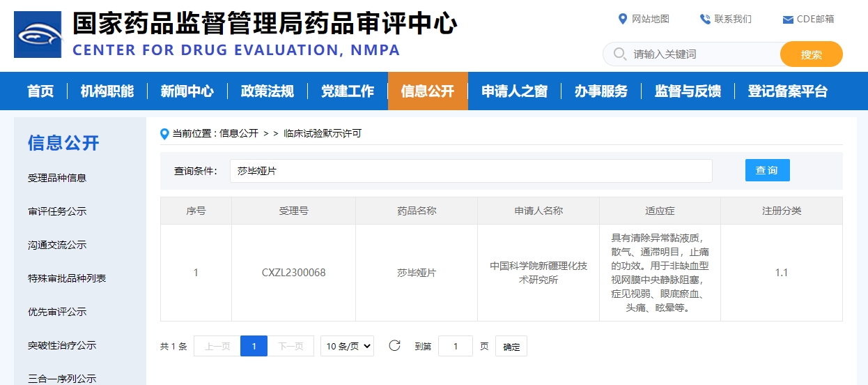Click the CDE logo icon
868x385 pixels.
38,34
